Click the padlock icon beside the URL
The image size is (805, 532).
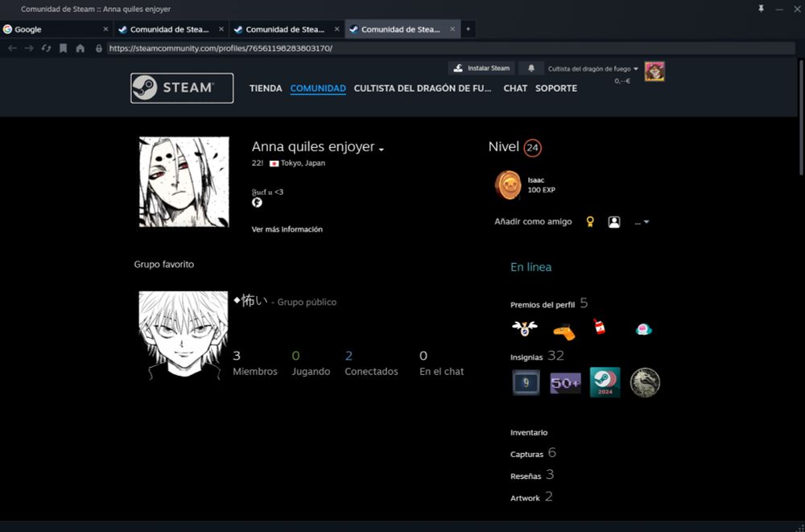[98, 48]
